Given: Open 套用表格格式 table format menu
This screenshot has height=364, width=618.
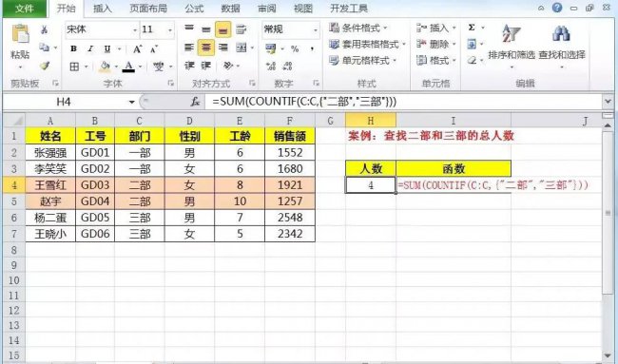Looking at the screenshot, I should coord(367,44).
